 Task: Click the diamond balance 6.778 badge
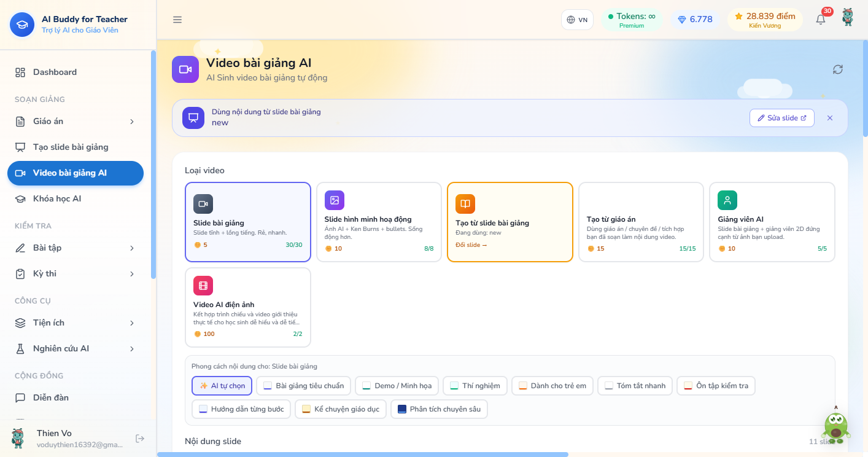[695, 20]
